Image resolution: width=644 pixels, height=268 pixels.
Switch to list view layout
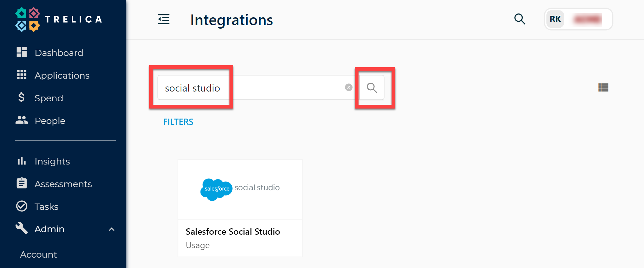603,87
